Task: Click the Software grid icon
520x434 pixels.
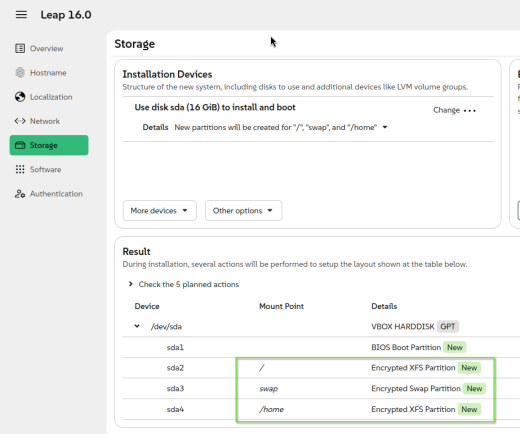Action: point(20,169)
